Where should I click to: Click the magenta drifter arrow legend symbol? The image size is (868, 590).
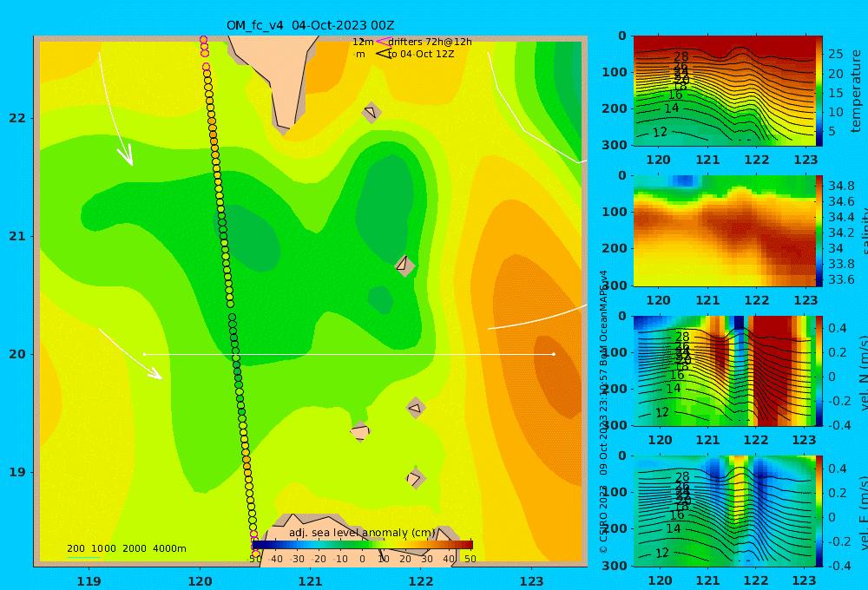pyautogui.click(x=383, y=42)
